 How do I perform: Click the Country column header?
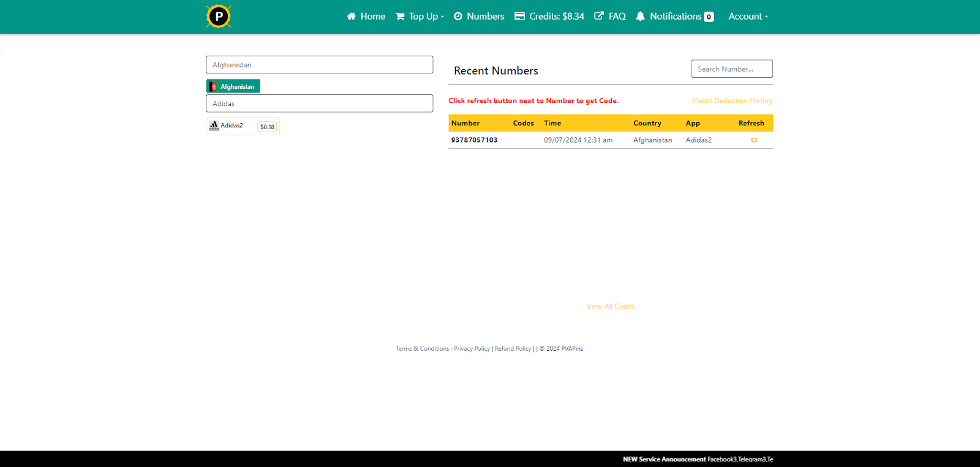point(647,123)
